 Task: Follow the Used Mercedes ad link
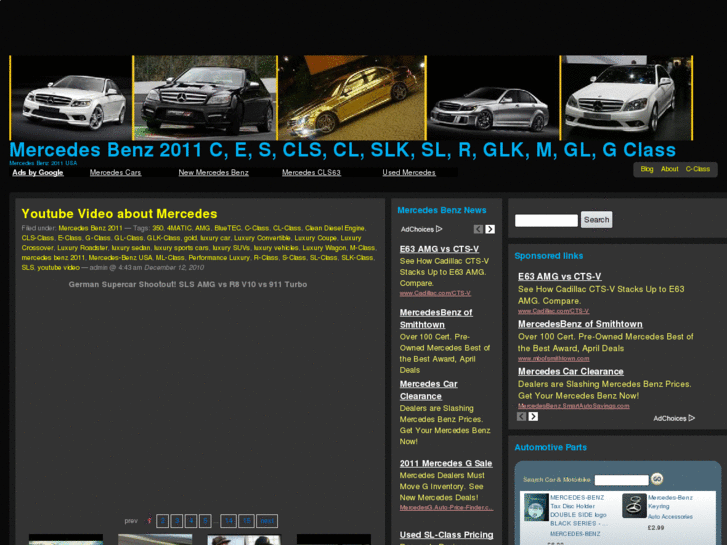coord(409,173)
